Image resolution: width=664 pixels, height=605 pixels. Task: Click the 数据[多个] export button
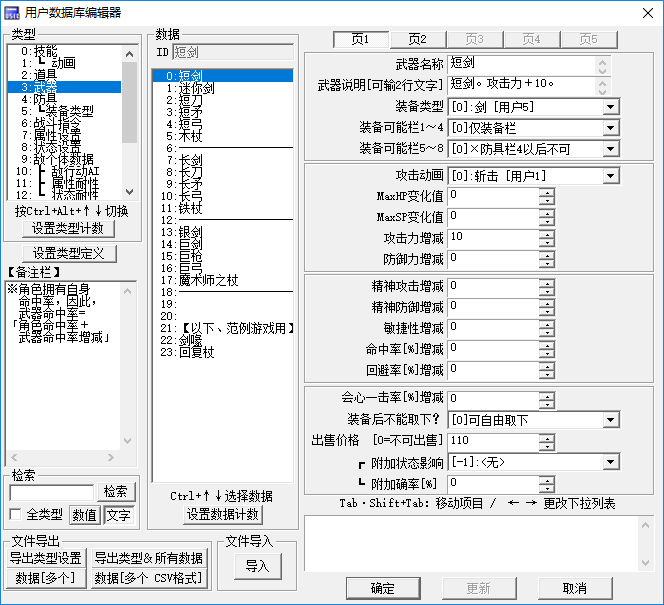46,578
